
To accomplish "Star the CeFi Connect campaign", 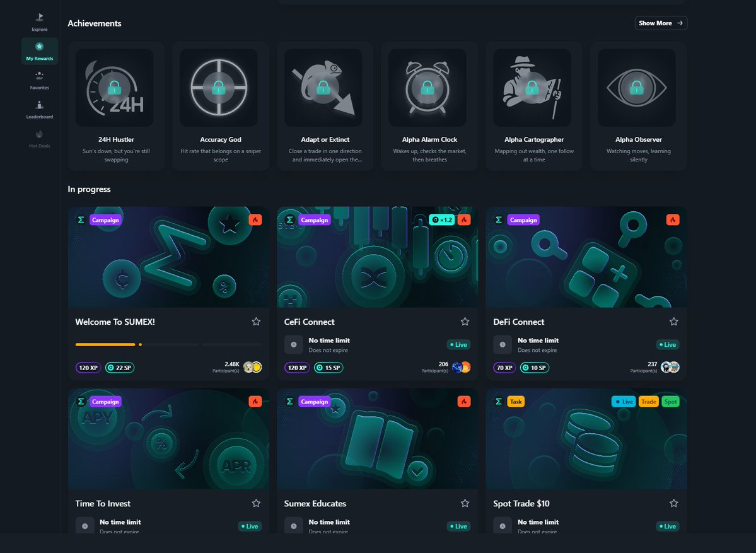I will pos(465,322).
